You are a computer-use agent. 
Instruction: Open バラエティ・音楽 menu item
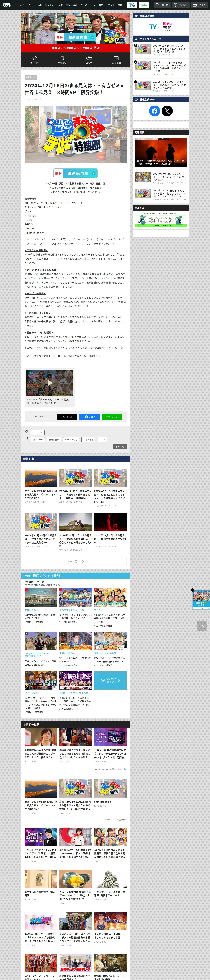pyautogui.click(x=54, y=5)
